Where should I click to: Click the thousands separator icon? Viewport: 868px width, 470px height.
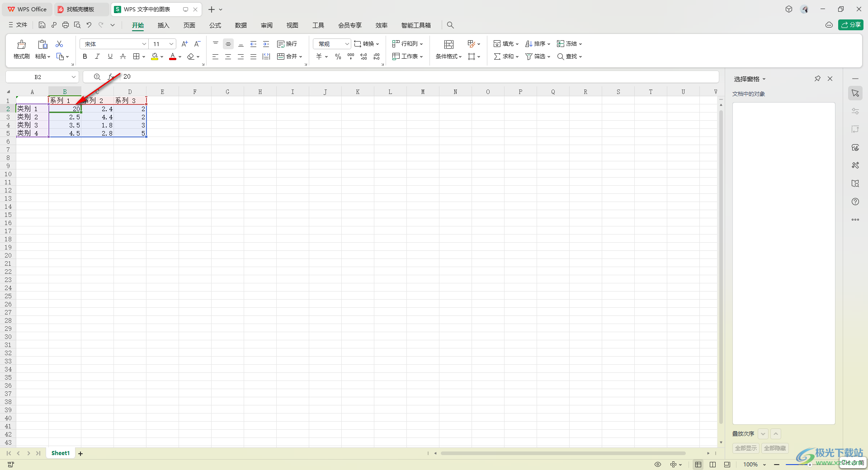351,56
